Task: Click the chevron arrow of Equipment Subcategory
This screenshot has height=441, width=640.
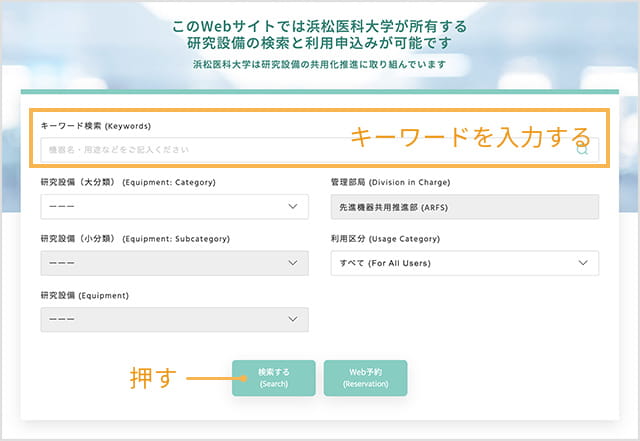Action: (292, 263)
